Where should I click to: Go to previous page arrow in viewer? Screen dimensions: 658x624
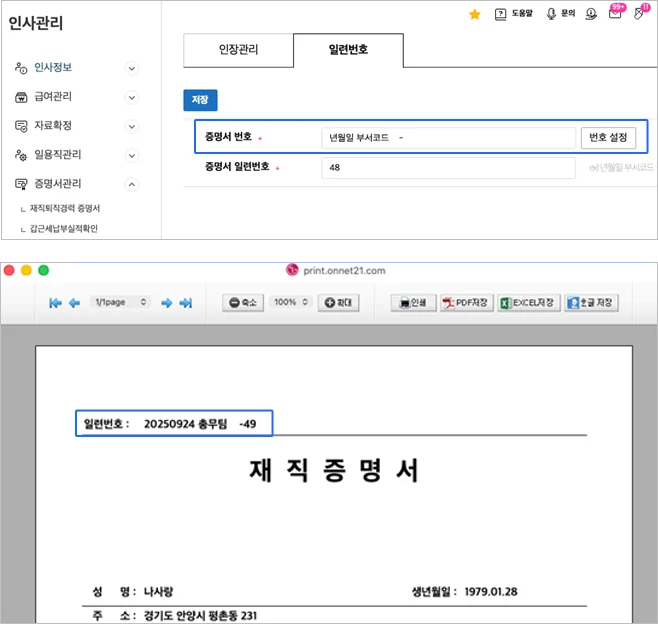point(74,302)
